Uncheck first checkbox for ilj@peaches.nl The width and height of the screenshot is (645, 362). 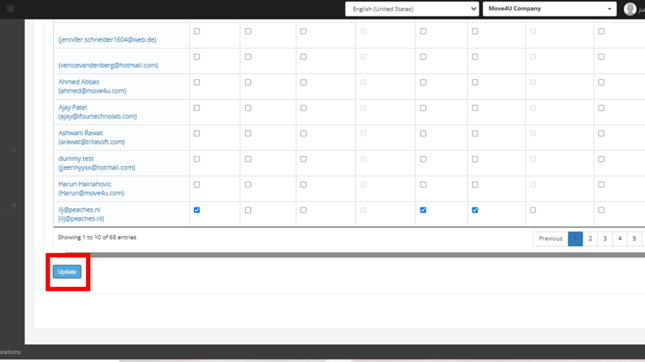pyautogui.click(x=197, y=210)
